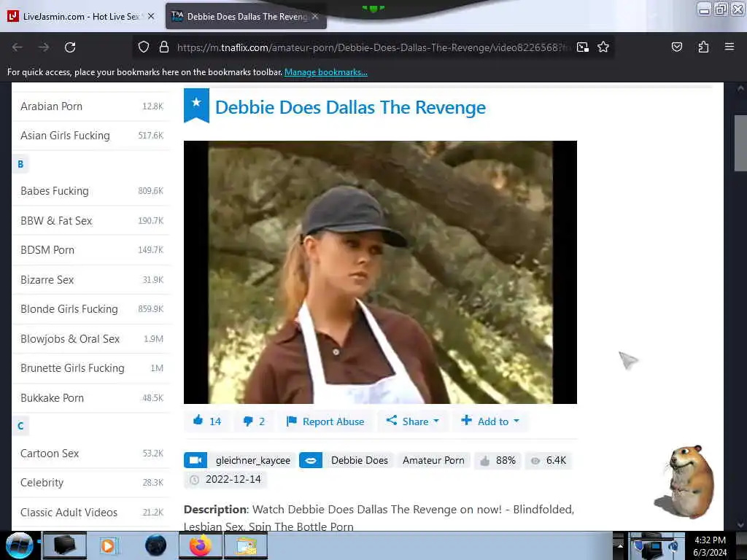Click the 88% rating thumb badge
Screen dimensions: 747x560
point(498,461)
